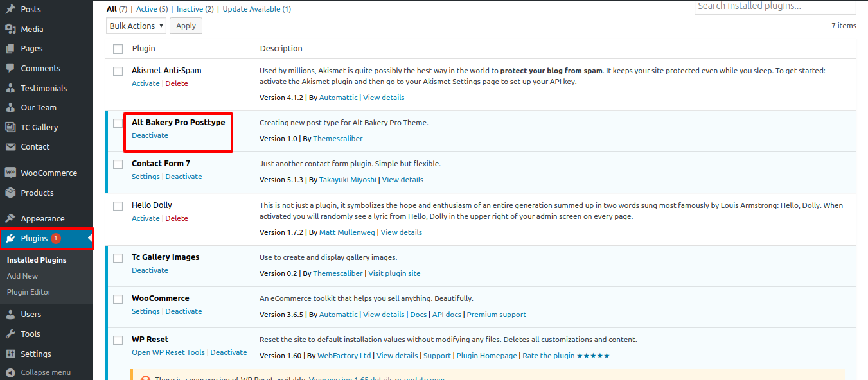Image resolution: width=868 pixels, height=380 pixels.
Task: Click the Description column header
Action: (281, 49)
